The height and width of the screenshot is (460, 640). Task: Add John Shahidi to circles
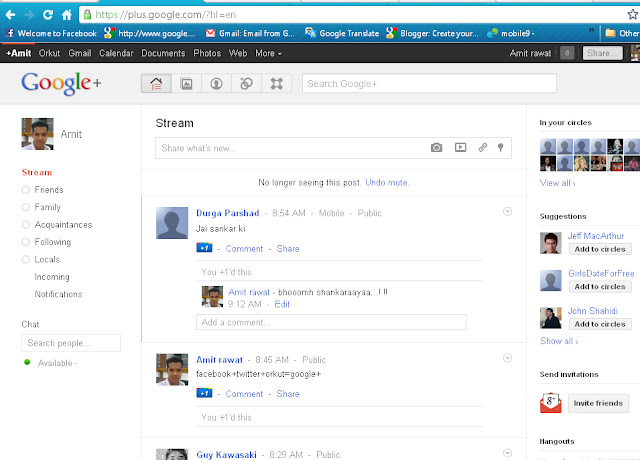(x=600, y=324)
